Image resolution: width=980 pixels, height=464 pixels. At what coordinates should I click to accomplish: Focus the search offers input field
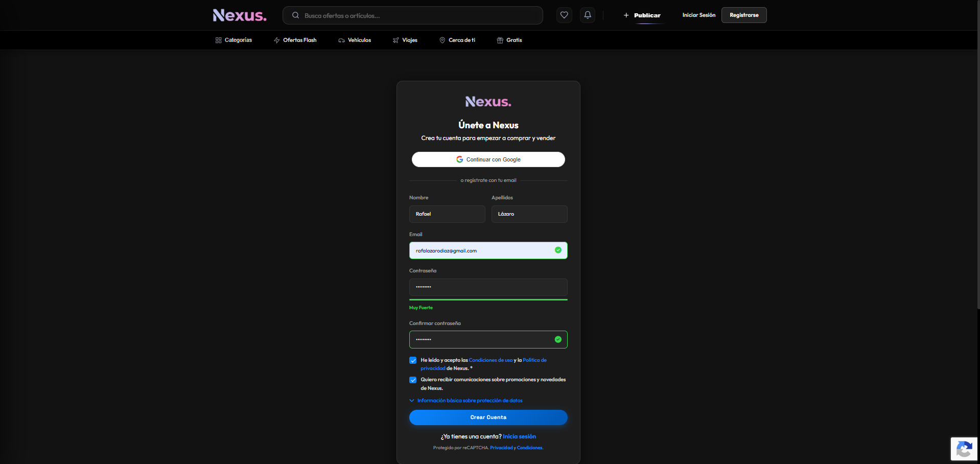tap(412, 15)
